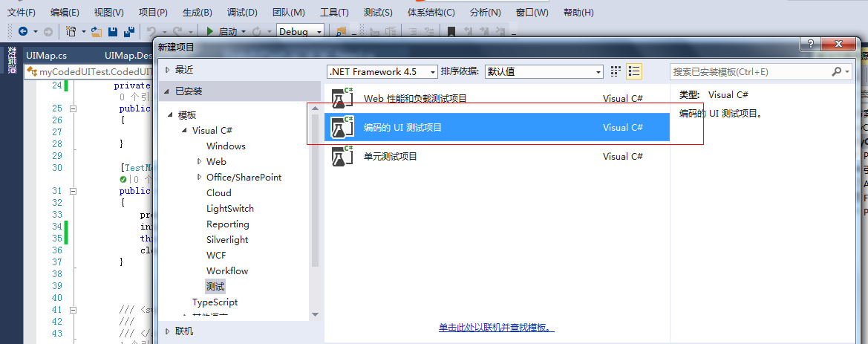The width and height of the screenshot is (868, 344).
Task: Click the bookmark toggle icon in toolbar
Action: (451, 31)
